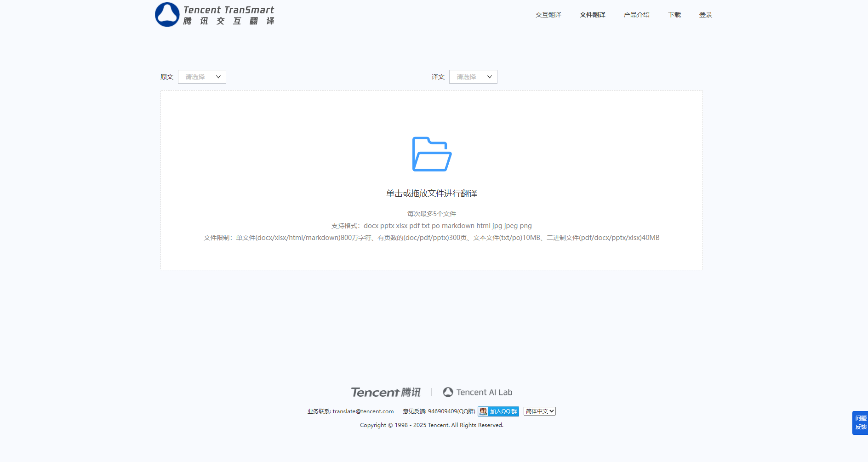Switch to the 交互翻译 tab

[x=548, y=15]
